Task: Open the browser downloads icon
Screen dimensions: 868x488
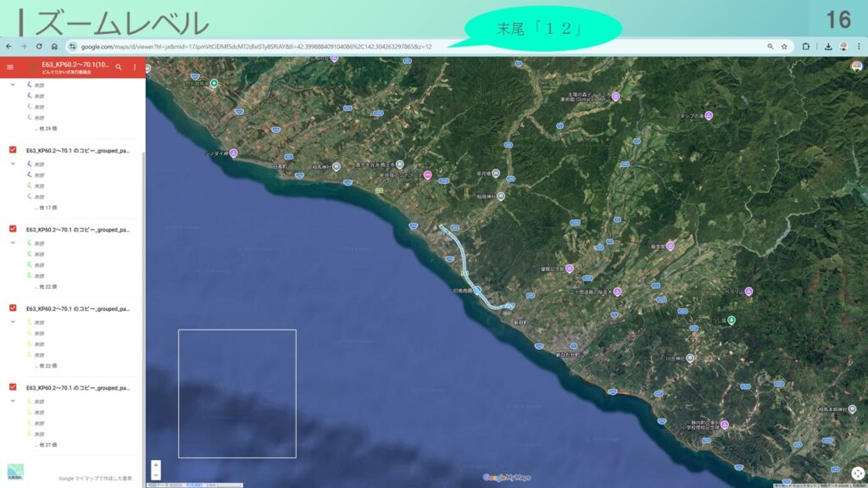Action: click(x=827, y=47)
